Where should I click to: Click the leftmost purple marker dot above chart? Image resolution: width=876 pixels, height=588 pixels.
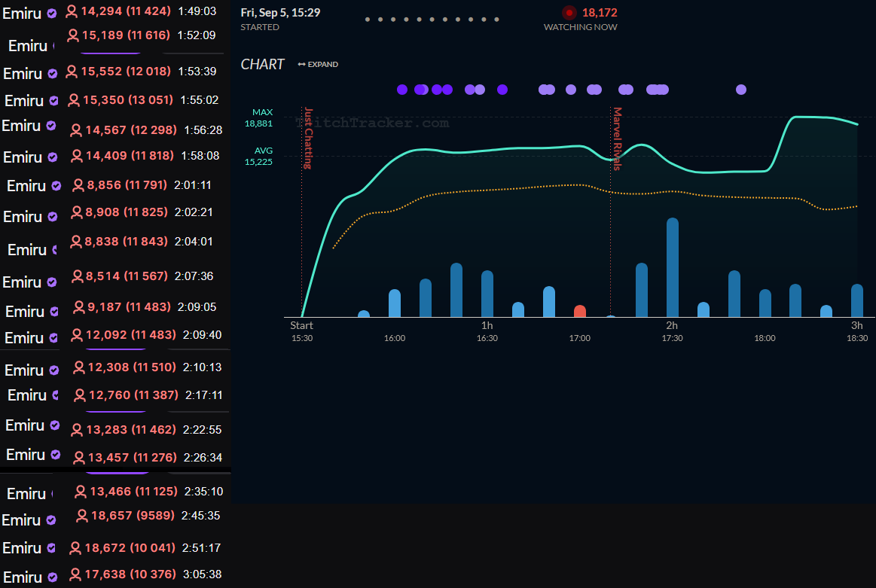point(402,90)
